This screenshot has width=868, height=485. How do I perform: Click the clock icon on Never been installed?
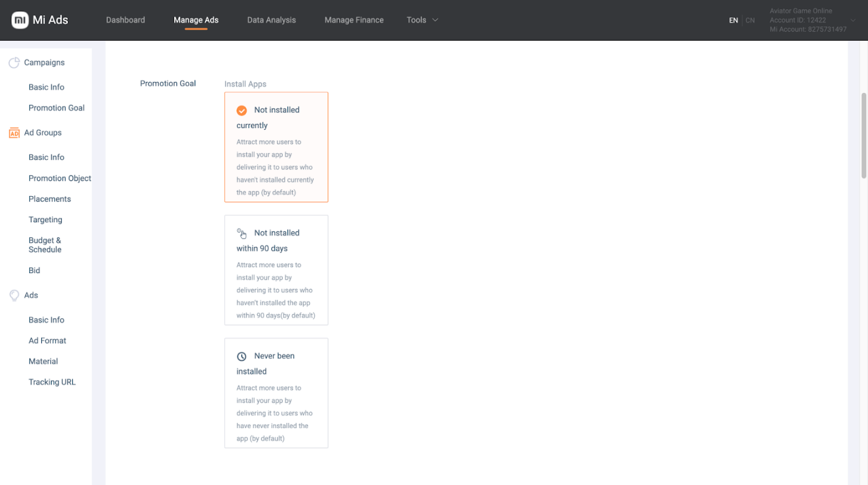coord(241,356)
